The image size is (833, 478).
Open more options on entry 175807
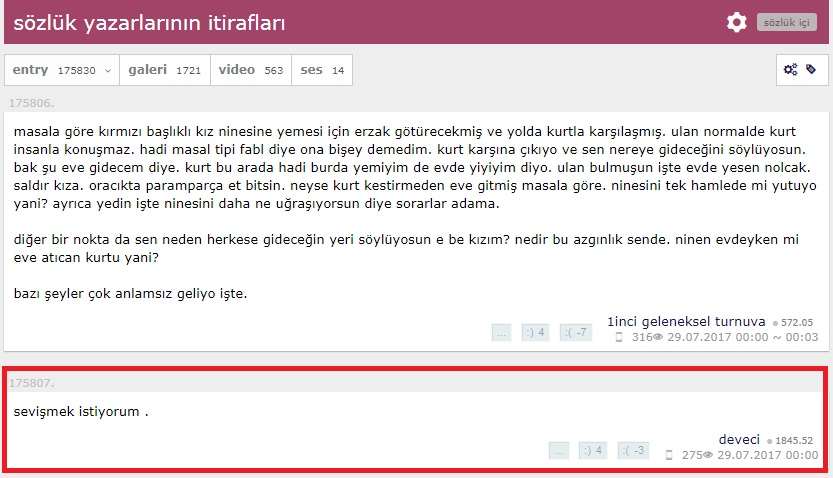tap(558, 450)
